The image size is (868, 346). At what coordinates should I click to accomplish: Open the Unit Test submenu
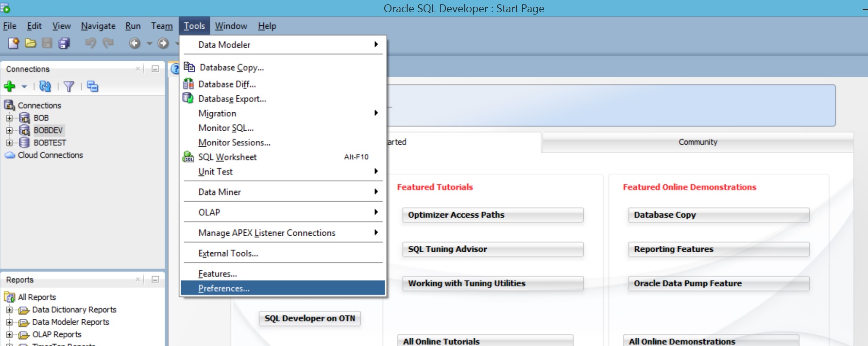283,172
